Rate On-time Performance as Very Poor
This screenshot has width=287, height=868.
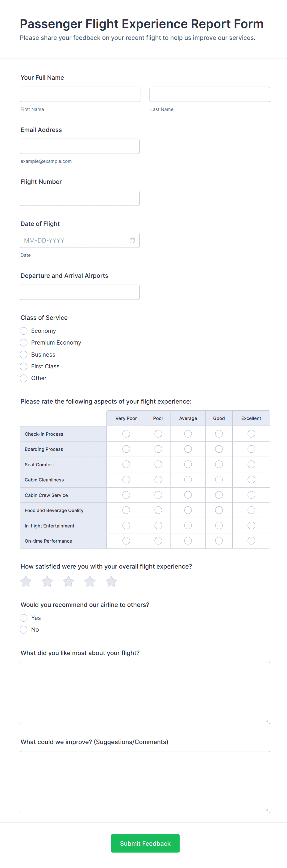click(x=126, y=540)
